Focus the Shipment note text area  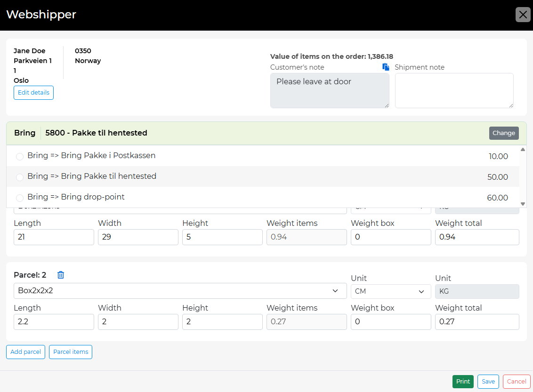click(x=454, y=90)
